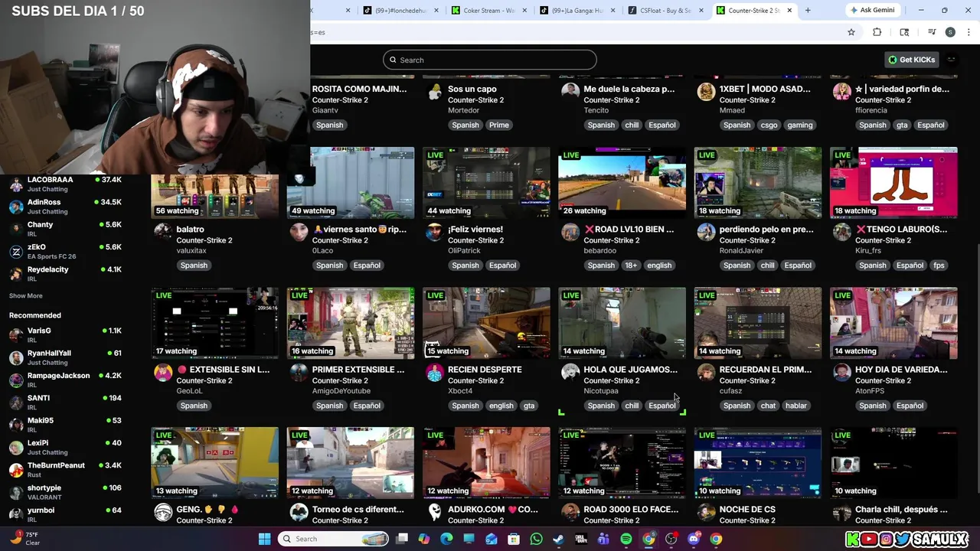Open Steam from the taskbar
Image resolution: width=980 pixels, height=551 pixels.
tap(558, 539)
